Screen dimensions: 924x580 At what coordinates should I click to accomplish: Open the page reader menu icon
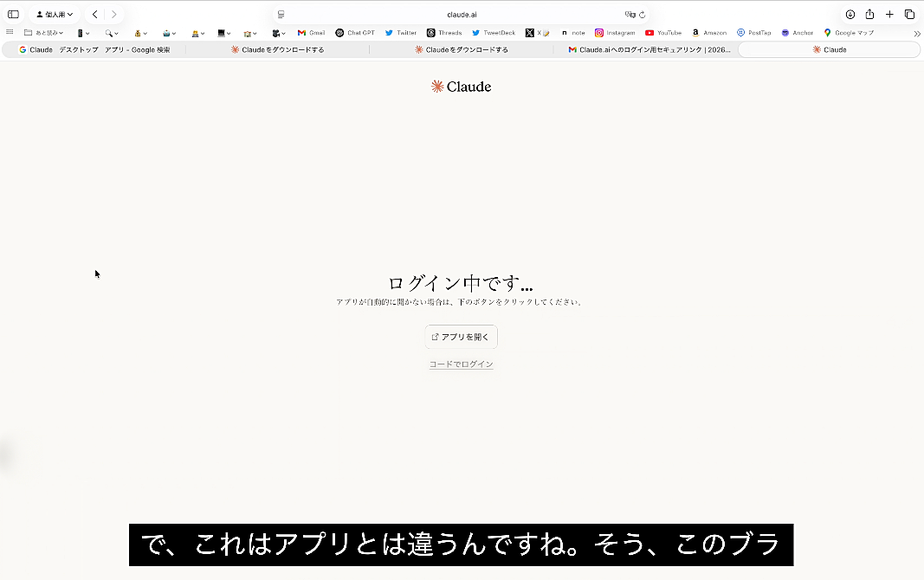pyautogui.click(x=281, y=15)
